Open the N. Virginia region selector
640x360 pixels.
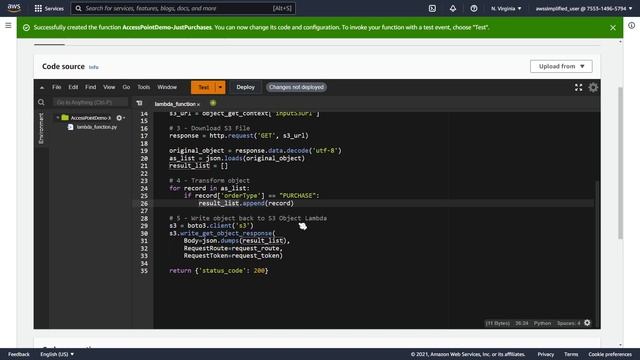pos(506,8)
